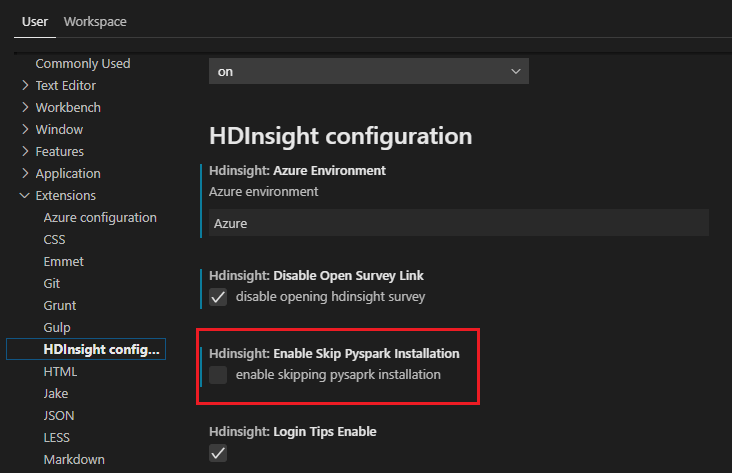Click Hdinsight: Disable Open Survey Link title

click(316, 276)
